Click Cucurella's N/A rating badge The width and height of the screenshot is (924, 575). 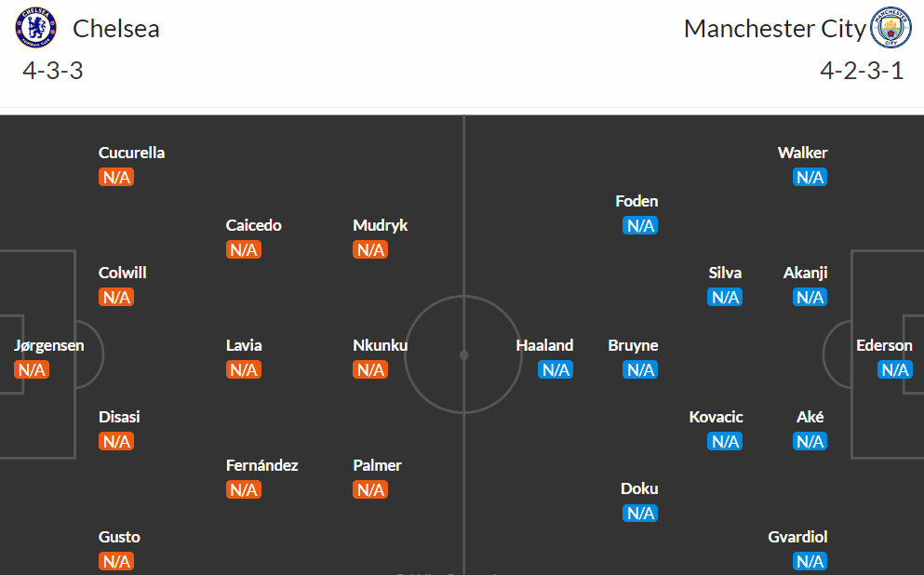[x=116, y=177]
